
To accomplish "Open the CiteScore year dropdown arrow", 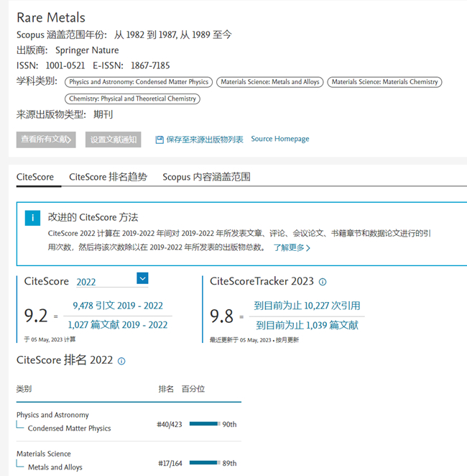I will [142, 278].
